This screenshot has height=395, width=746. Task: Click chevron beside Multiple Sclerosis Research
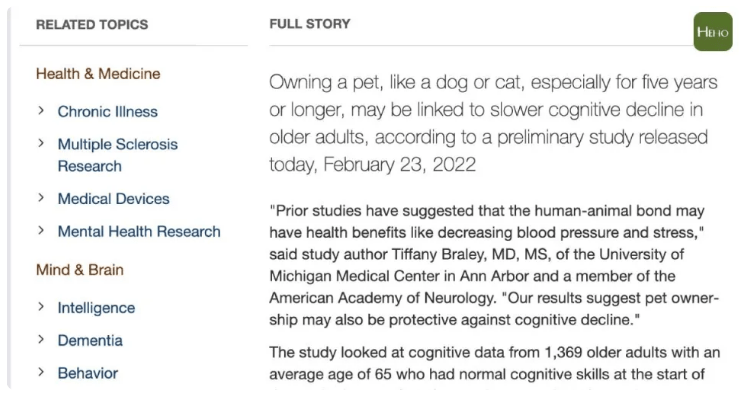pyautogui.click(x=41, y=143)
